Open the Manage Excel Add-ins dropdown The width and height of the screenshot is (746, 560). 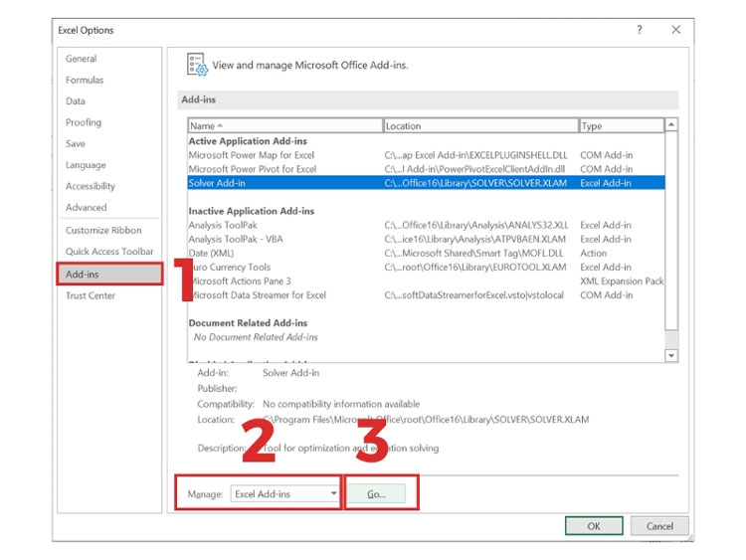tap(284, 494)
